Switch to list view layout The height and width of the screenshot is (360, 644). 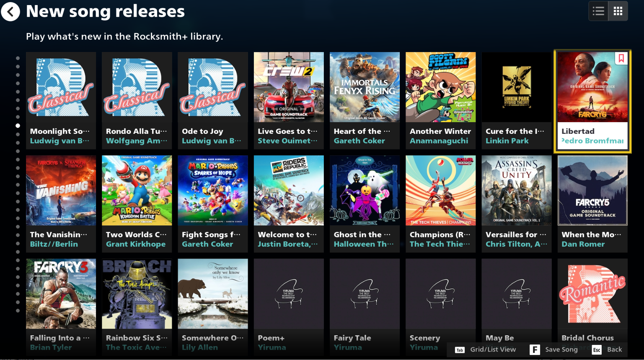[x=598, y=11]
